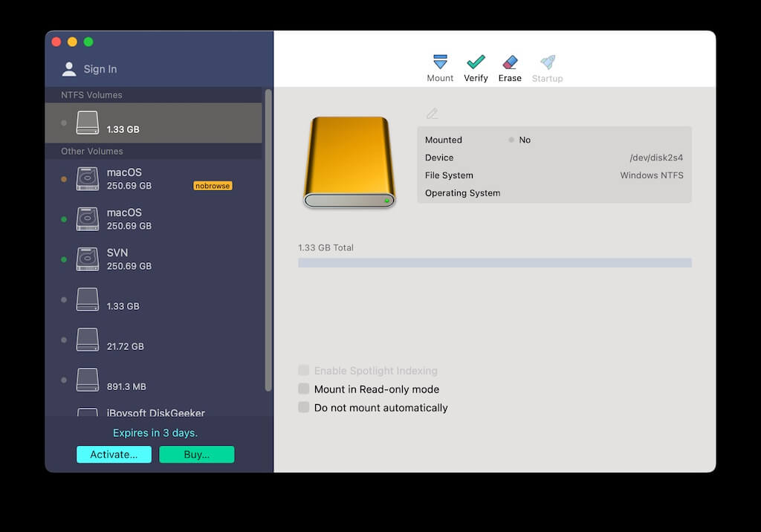Click the NTFS Volumes section header
This screenshot has height=532, width=761.
(x=154, y=95)
